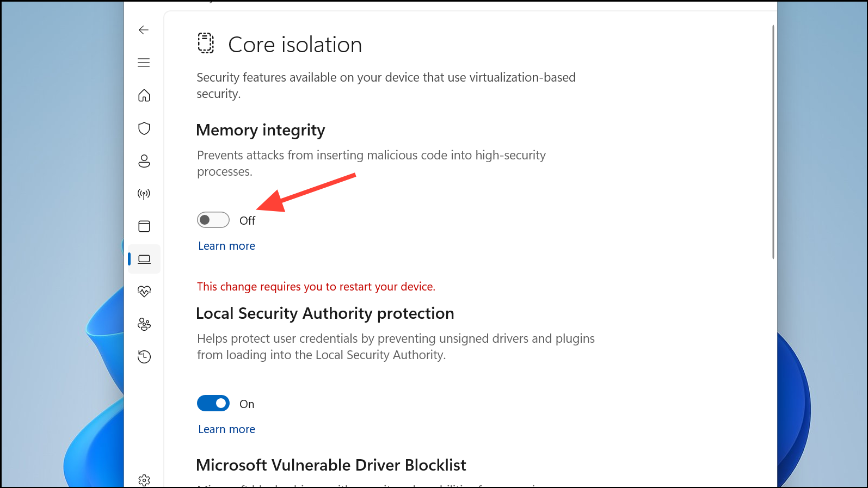The image size is (868, 488).
Task: Click the Core isolation chip icon
Action: click(206, 44)
